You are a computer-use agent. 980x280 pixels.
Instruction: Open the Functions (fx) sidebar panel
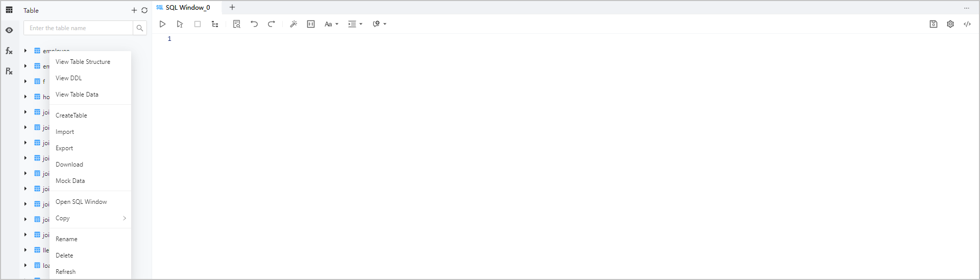[9, 51]
